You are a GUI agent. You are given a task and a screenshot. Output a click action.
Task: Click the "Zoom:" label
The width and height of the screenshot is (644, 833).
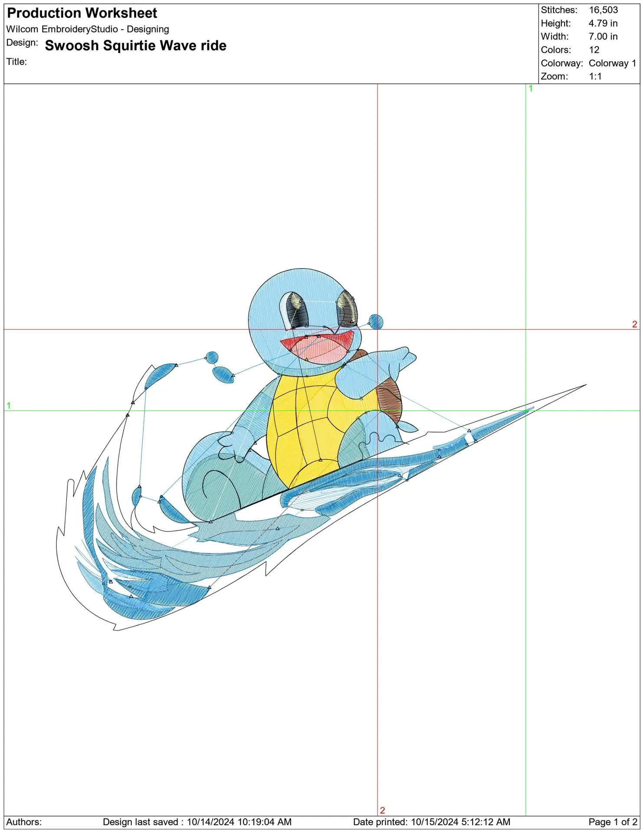pyautogui.click(x=554, y=76)
